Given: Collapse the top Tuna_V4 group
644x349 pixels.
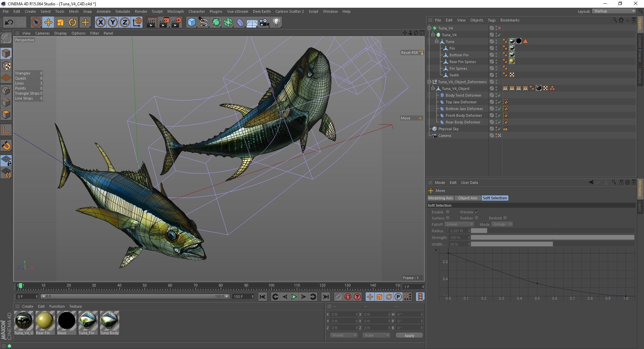Looking at the screenshot, I should point(429,28).
